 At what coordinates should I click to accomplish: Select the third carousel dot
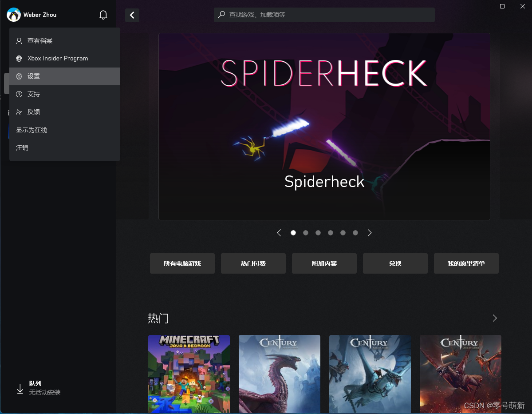click(318, 233)
